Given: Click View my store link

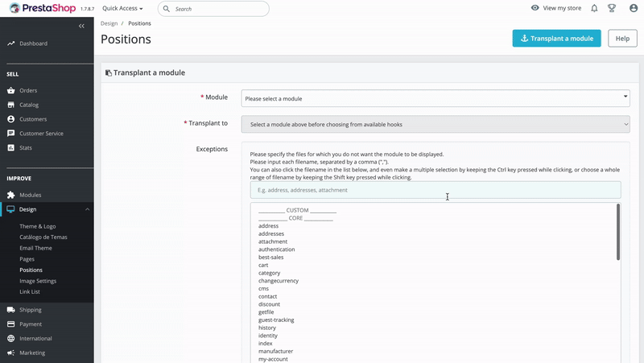Looking at the screenshot, I should pyautogui.click(x=562, y=8).
